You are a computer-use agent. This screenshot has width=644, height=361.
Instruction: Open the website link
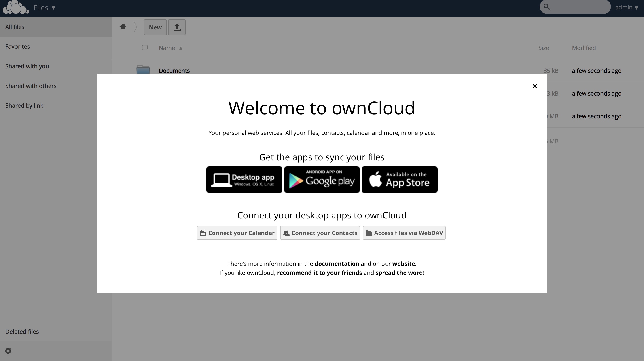pyautogui.click(x=403, y=264)
